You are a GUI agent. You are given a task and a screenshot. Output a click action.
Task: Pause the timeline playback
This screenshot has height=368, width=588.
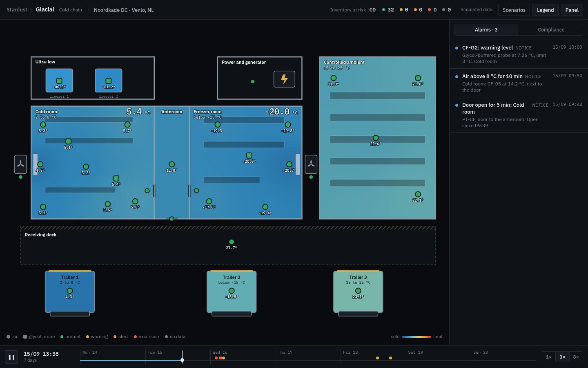pos(11,357)
